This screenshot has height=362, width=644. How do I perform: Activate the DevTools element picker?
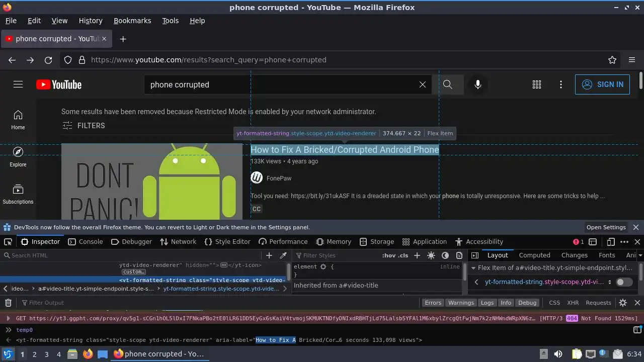8,242
